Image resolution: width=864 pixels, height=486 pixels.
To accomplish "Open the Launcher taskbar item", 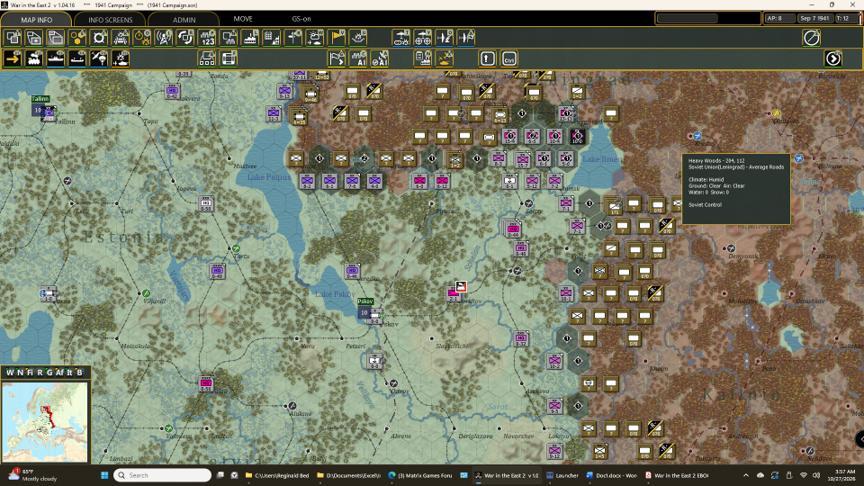I will [x=563, y=475].
